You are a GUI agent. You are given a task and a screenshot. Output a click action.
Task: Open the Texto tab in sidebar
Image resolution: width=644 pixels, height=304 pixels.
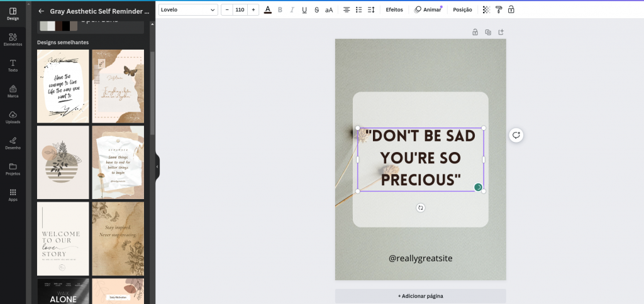pos(13,65)
